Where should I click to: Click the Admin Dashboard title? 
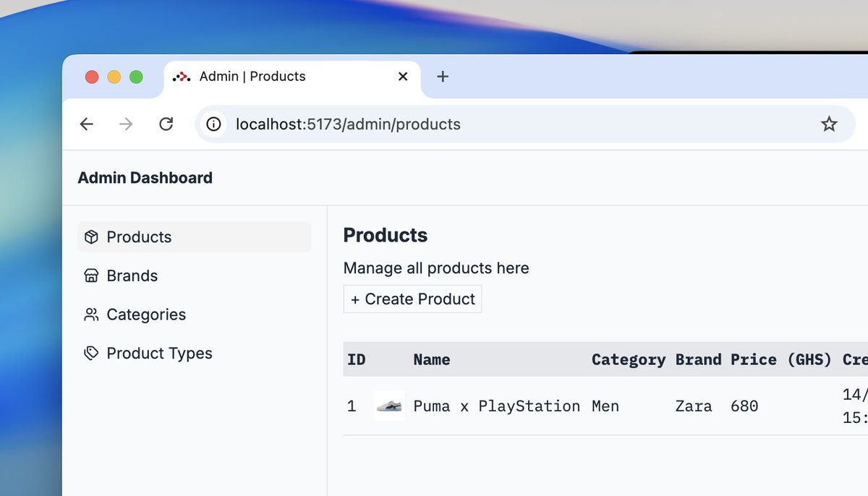145,178
